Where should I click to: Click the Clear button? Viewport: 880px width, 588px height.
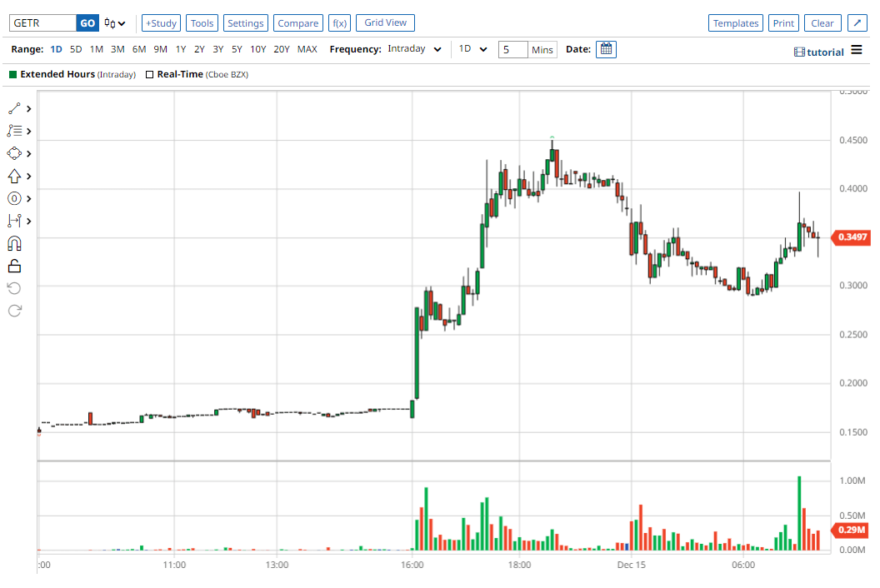coord(822,23)
